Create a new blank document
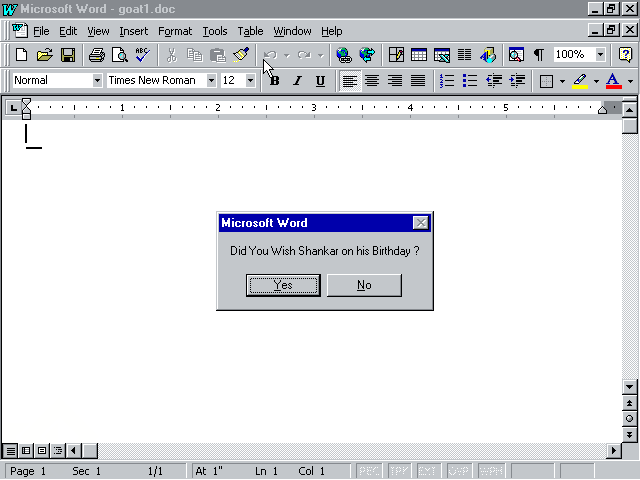 click(x=21, y=55)
